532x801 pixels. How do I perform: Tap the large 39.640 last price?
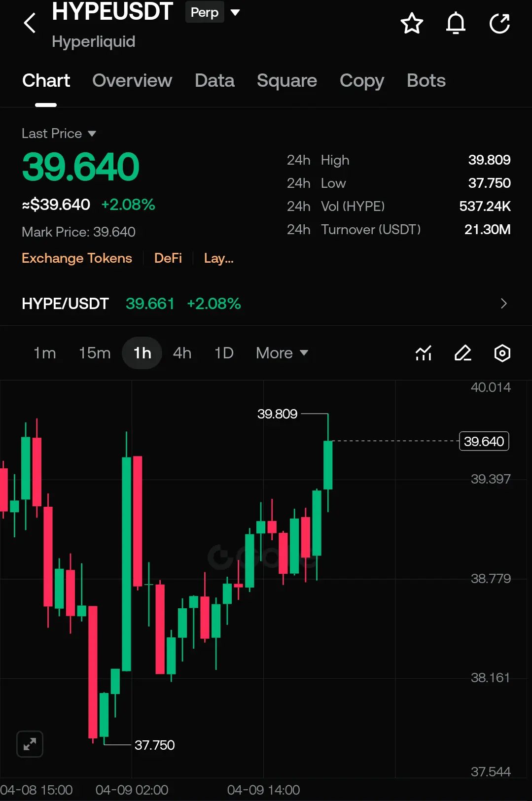pyautogui.click(x=81, y=167)
